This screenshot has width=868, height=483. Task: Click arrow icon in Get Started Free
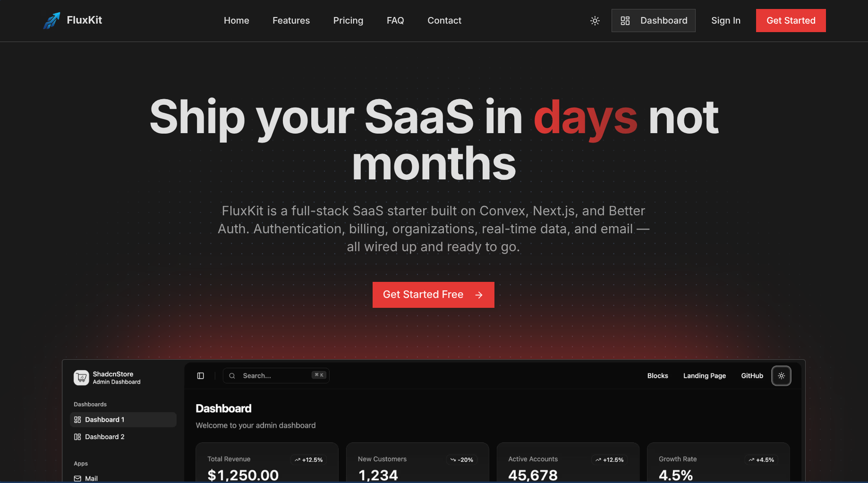479,295
